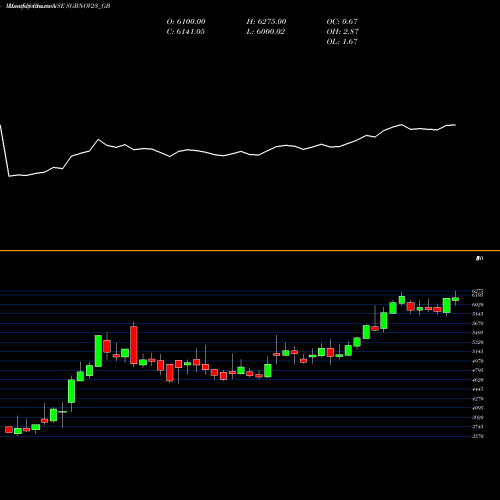Click the SGBNOV23_GB symbol title
This screenshot has height=500, width=500.
[x=88, y=6]
